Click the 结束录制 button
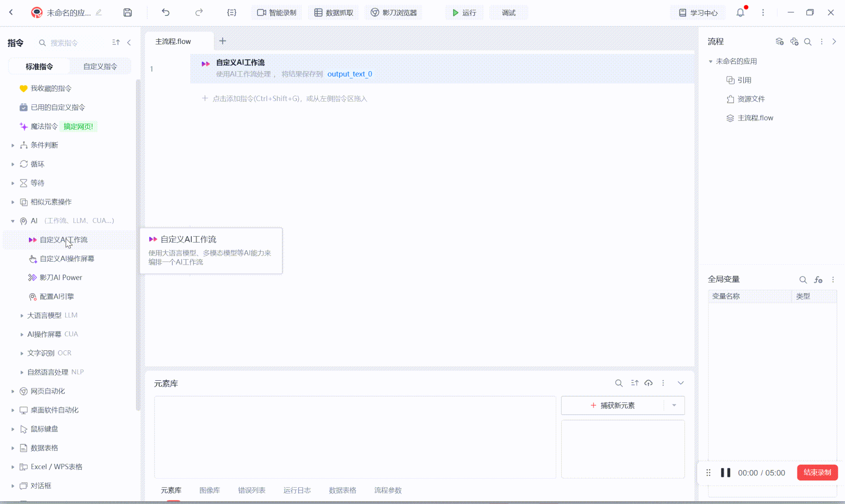Viewport: 845px width, 504px height. [817, 472]
